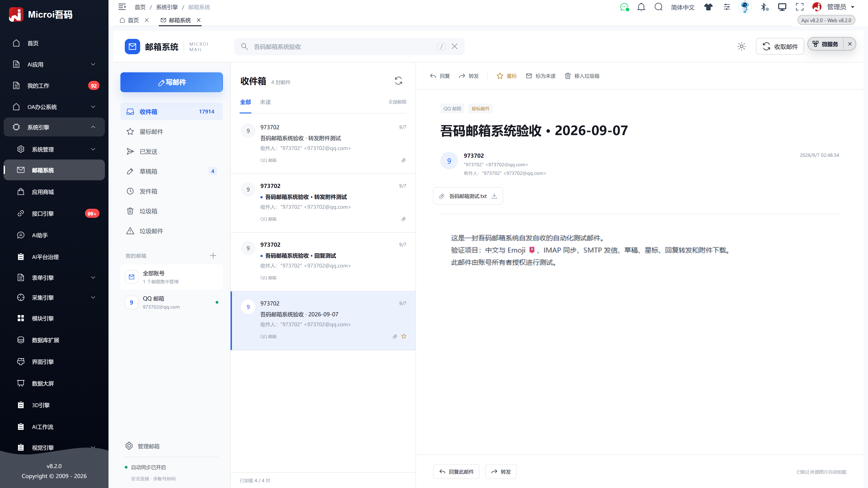Click 收取邮件 button
This screenshot has width=868, height=488.
point(780,47)
